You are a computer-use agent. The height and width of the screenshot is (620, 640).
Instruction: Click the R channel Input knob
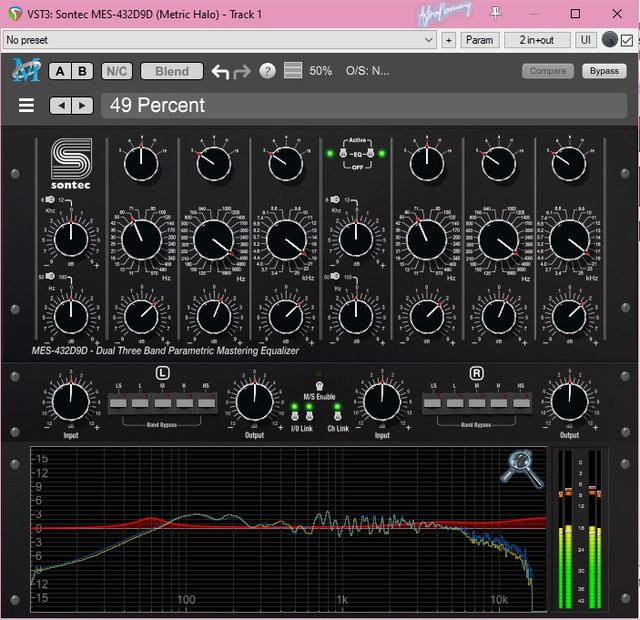click(382, 402)
